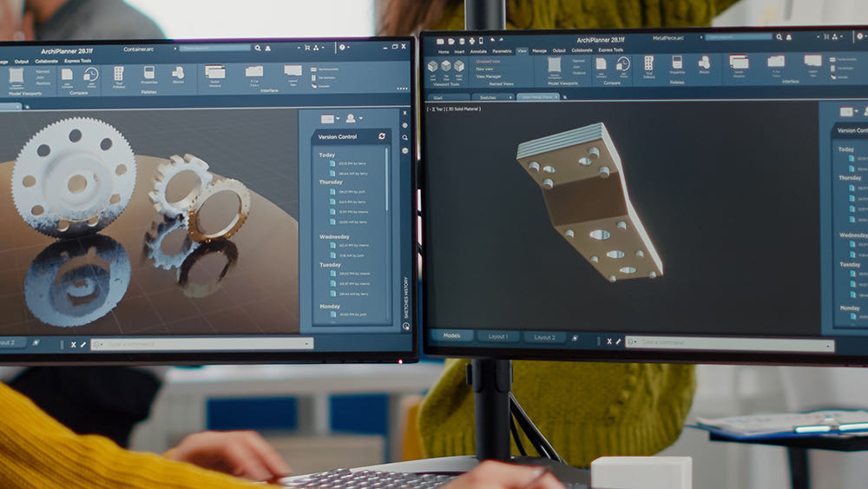
Task: Select the Top View cube icon in Viewport Tools
Action: pyautogui.click(x=446, y=66)
